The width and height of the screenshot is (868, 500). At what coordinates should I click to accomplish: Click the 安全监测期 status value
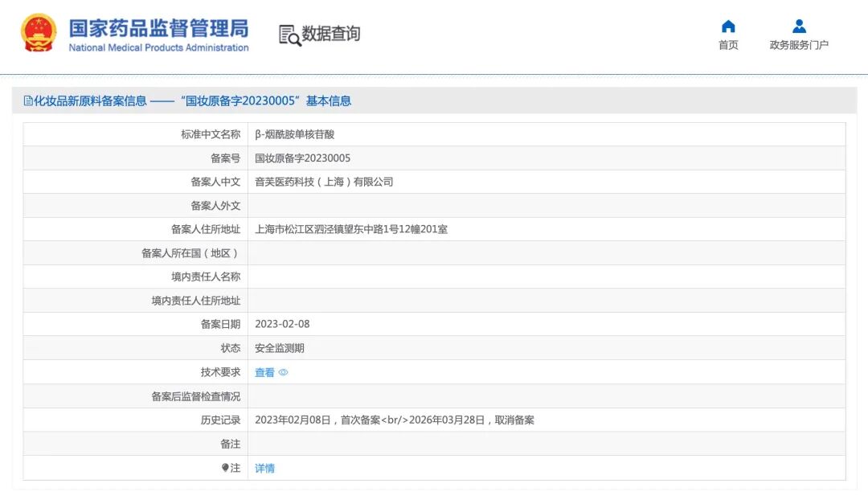280,348
